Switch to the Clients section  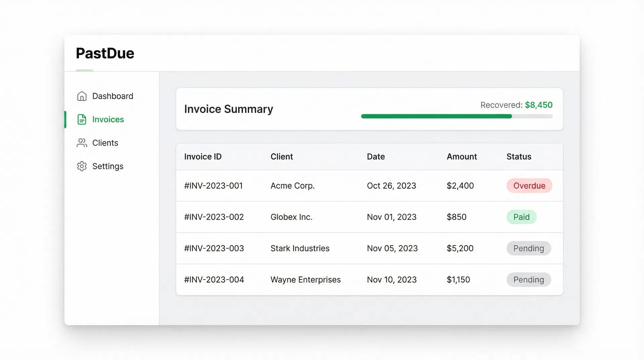tap(105, 143)
